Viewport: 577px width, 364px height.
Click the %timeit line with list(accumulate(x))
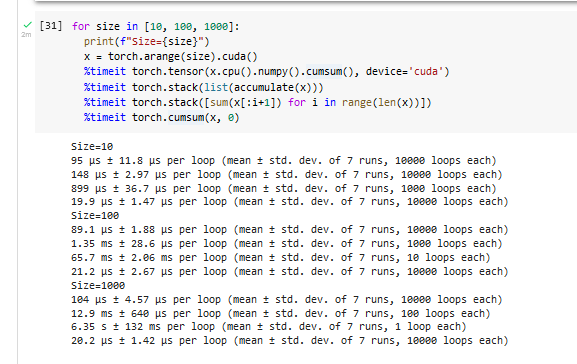(x=203, y=87)
